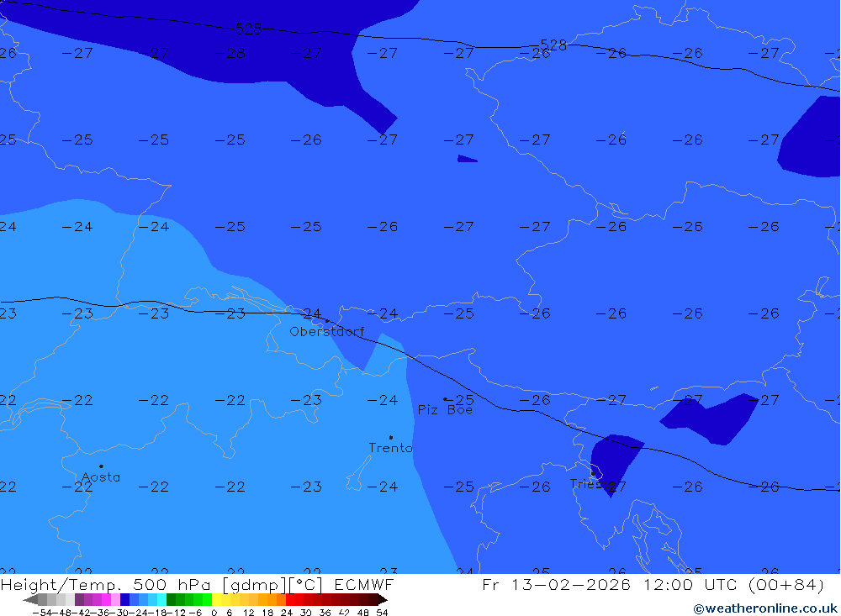Pick the dark purple legend swatch
The width and height of the screenshot is (841, 616).
(79, 600)
